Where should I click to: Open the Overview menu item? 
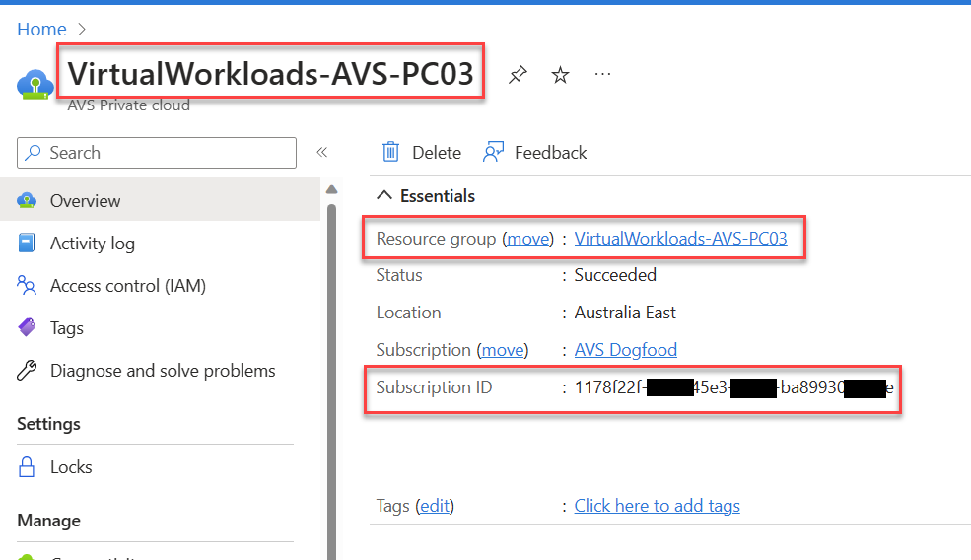tap(160, 201)
